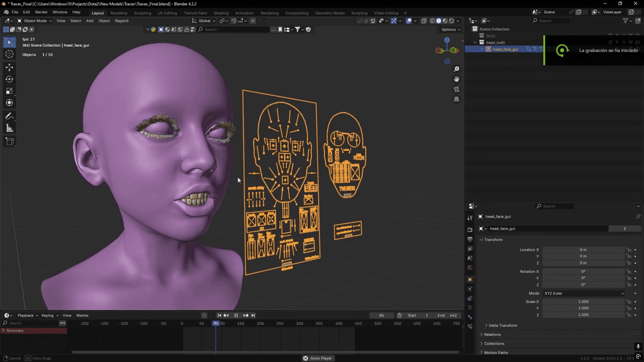Toggle proportional editing in the header
The height and width of the screenshot is (362, 644).
click(x=253, y=21)
